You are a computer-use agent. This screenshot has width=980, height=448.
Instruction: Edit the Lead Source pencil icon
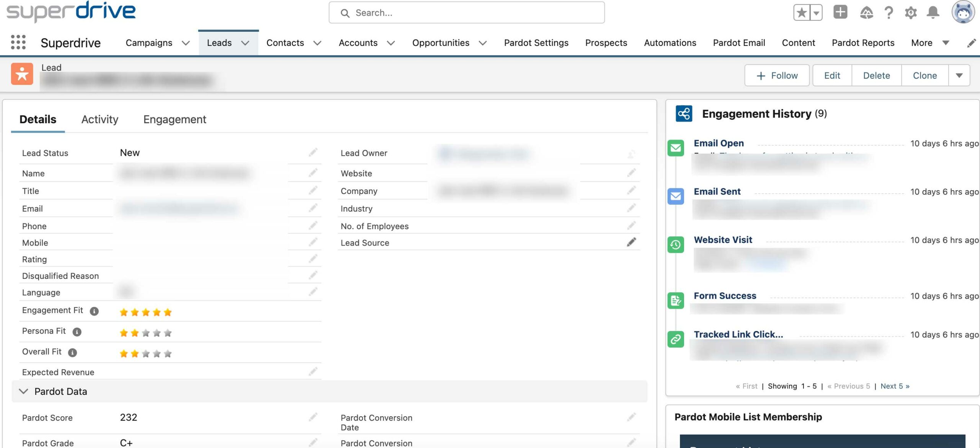click(x=631, y=242)
